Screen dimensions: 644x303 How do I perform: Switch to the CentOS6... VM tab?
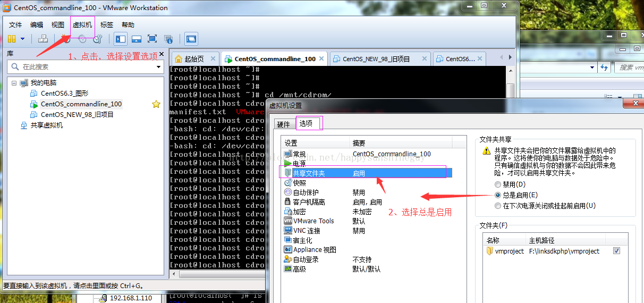click(460, 59)
